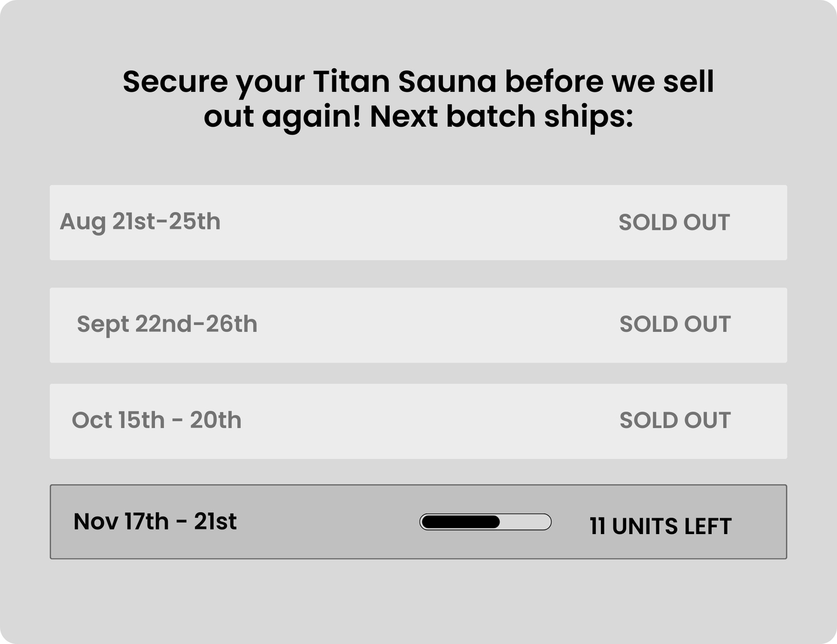The image size is (837, 644).
Task: Click the filled black portion of progress bar
Action: (460, 522)
